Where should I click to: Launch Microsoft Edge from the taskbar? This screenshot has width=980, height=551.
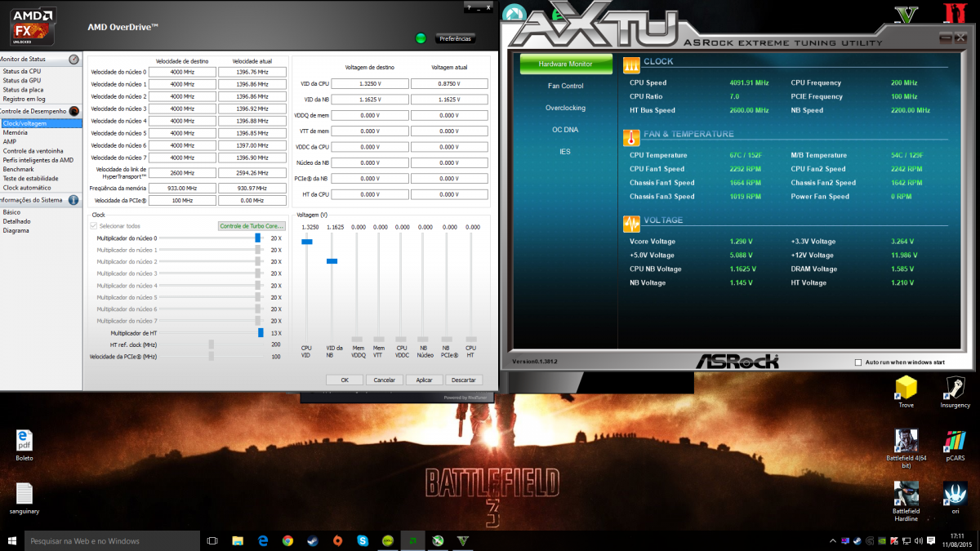[x=263, y=540]
